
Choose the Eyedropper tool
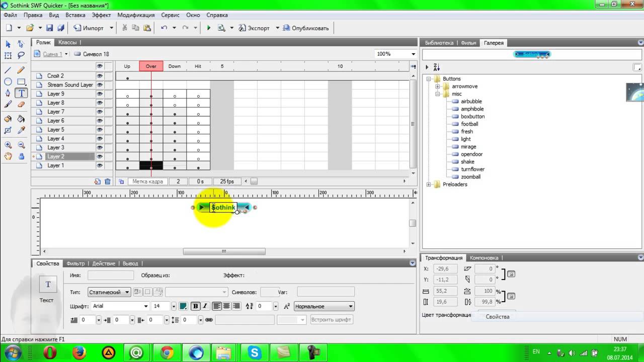tap(21, 131)
